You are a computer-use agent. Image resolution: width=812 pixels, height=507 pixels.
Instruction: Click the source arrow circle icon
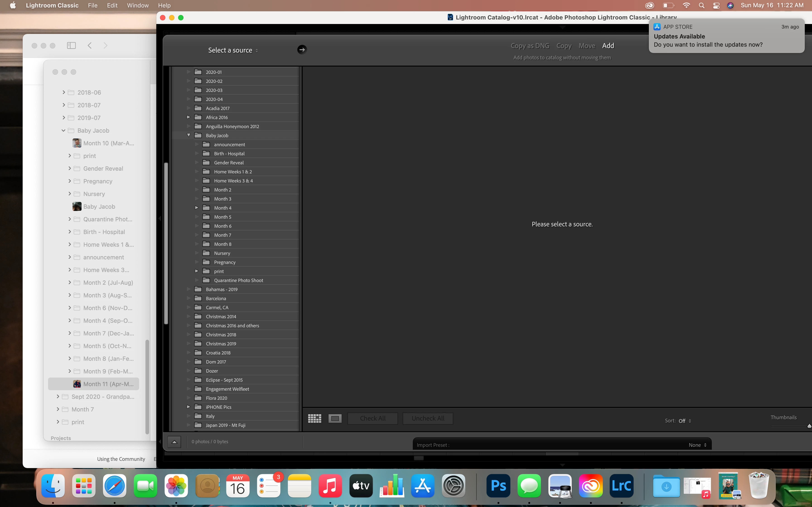pos(302,50)
